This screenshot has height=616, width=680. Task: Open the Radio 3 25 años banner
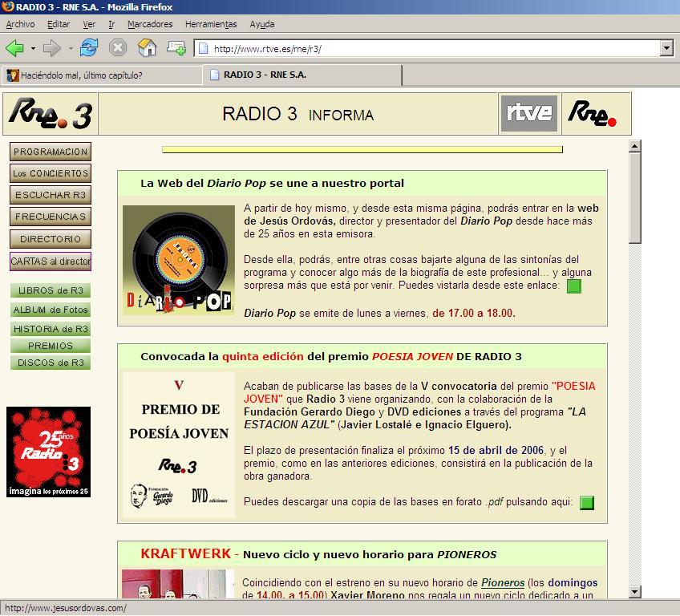[48, 452]
